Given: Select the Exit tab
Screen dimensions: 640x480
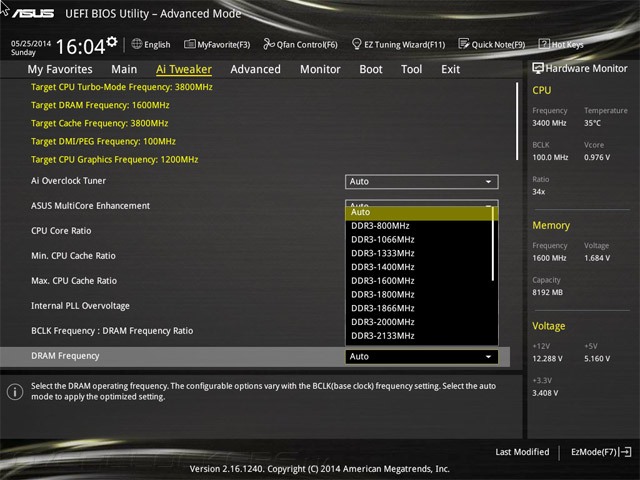Looking at the screenshot, I should (450, 69).
